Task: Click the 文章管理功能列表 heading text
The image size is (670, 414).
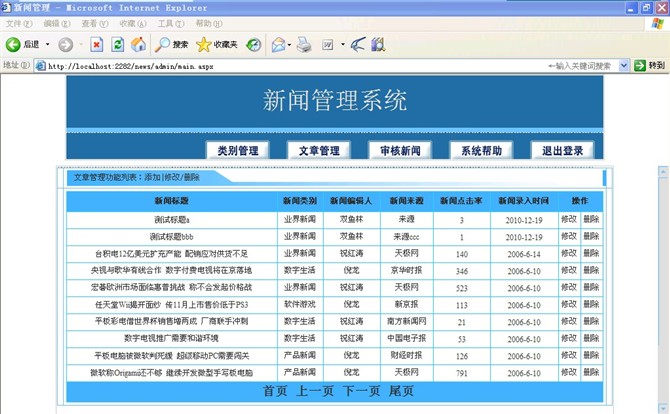Action: (x=106, y=177)
